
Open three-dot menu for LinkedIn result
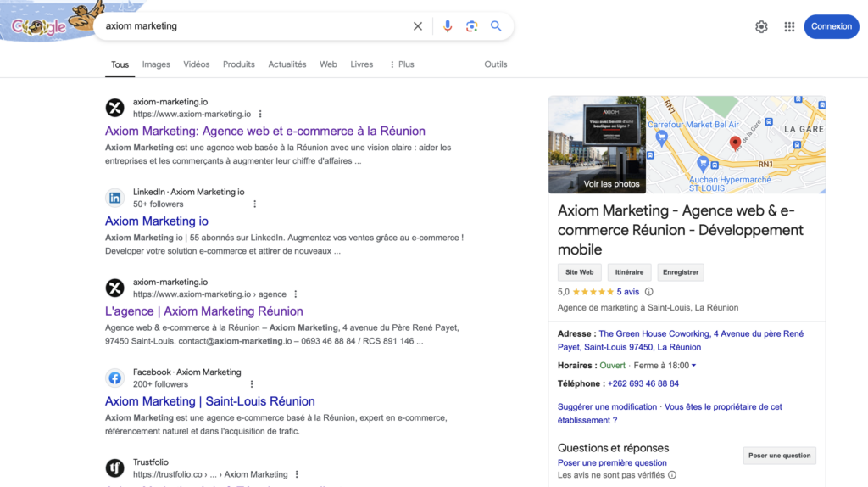[254, 204]
